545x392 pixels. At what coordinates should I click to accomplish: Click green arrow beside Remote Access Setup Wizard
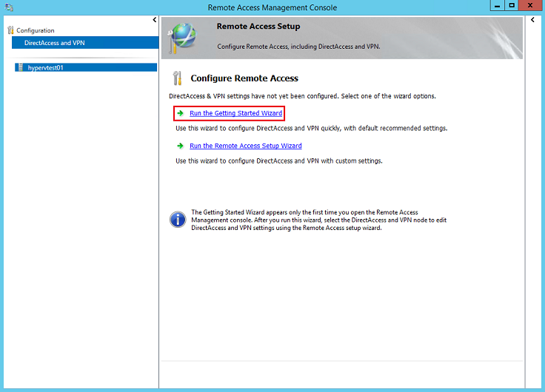pyautogui.click(x=180, y=146)
